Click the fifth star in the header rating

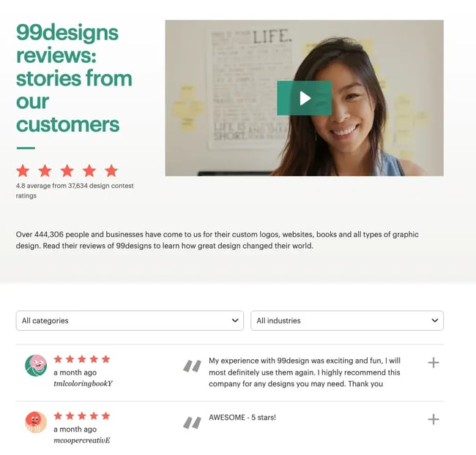pos(111,170)
